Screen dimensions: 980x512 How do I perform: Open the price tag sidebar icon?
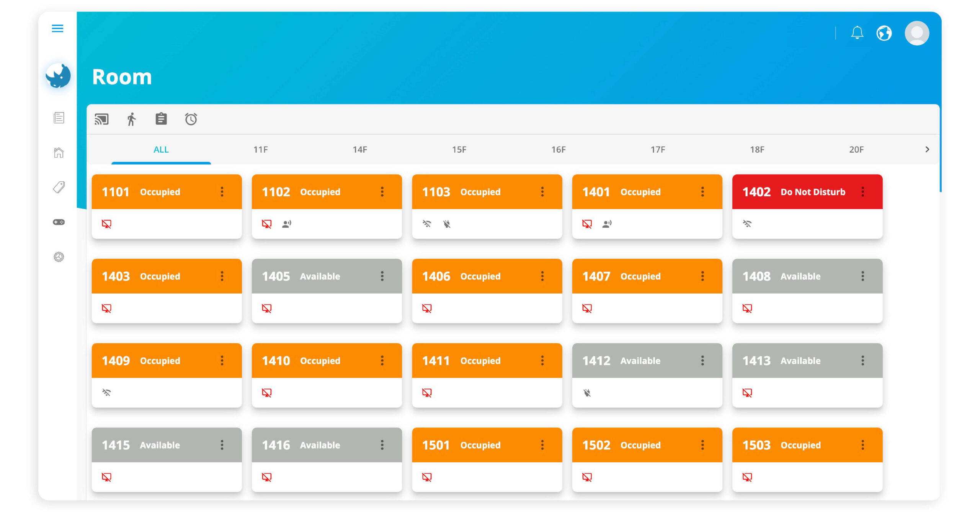click(59, 187)
